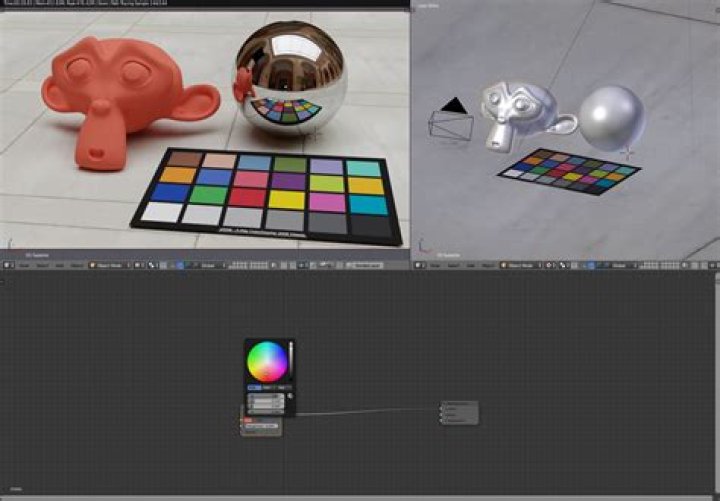
Task: Click viewport shading icon in left viewport header
Action: point(135,265)
